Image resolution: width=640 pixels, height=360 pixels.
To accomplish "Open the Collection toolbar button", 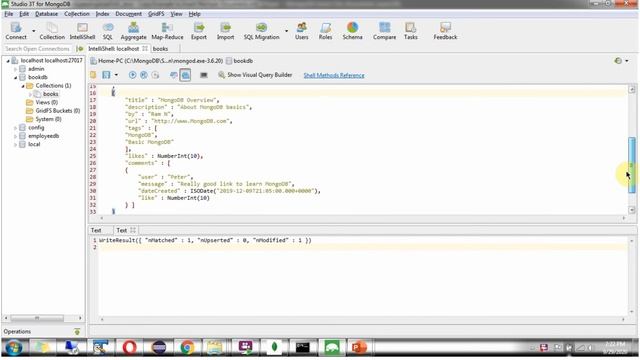I will coord(52,31).
